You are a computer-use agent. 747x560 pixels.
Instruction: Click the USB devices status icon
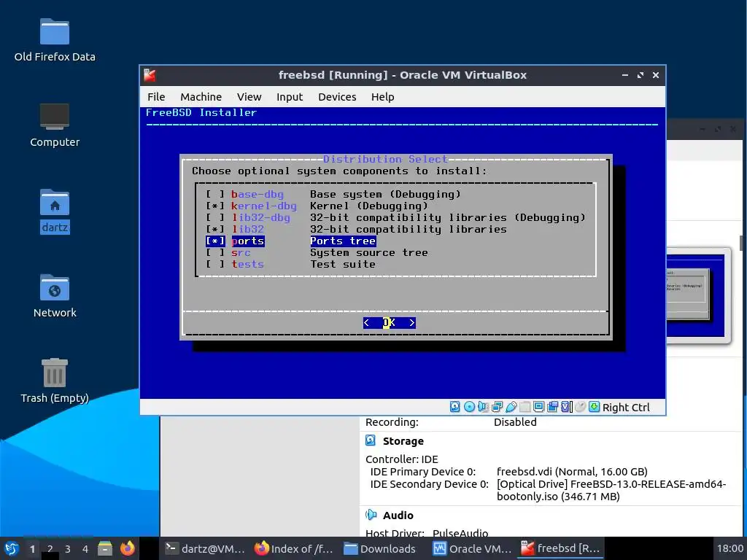coord(511,407)
